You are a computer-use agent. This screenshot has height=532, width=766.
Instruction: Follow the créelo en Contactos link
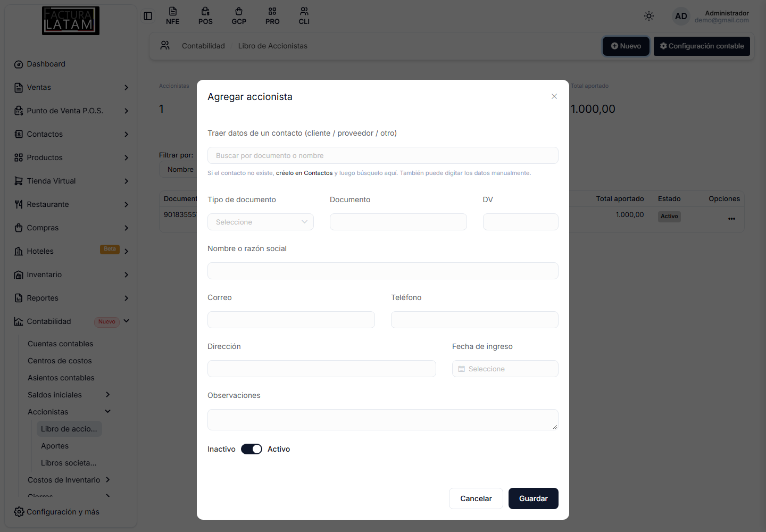pyautogui.click(x=304, y=173)
